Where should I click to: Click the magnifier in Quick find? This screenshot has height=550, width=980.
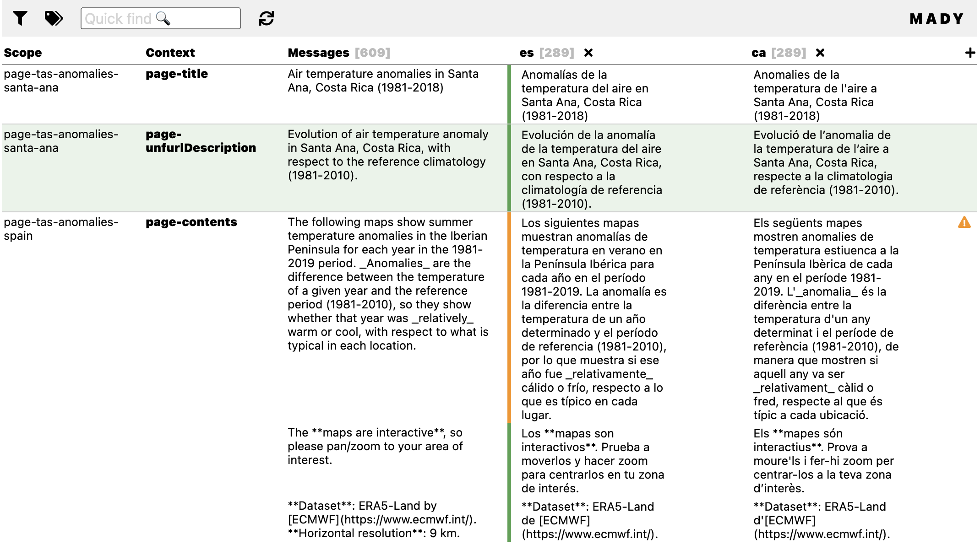[x=163, y=18]
